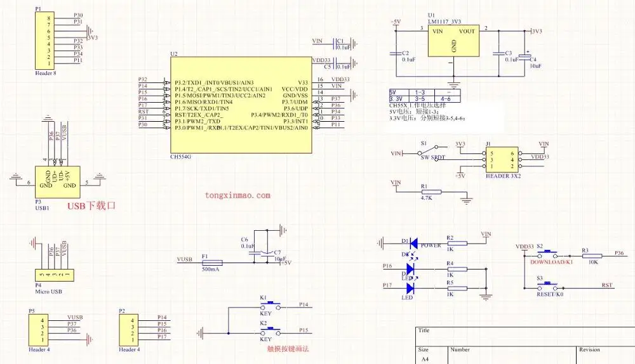Viewport: 635px width, 364px height.
Task: Click the 'LM1117_3V3' component name label
Action: coord(444,22)
